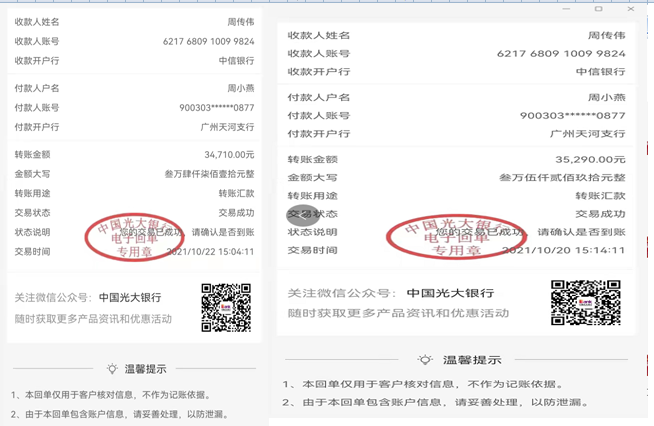The height and width of the screenshot is (426, 654).
Task: Click payee account number on left receipt
Action: (x=208, y=41)
